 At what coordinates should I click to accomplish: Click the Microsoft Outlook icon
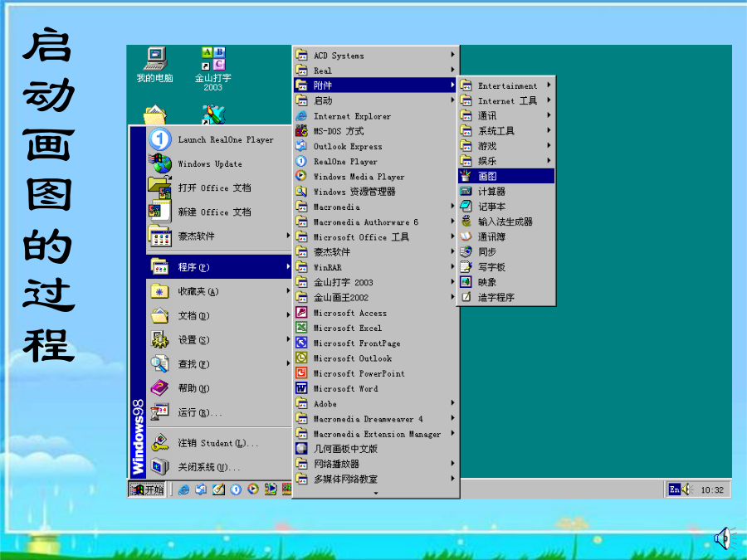click(x=301, y=358)
